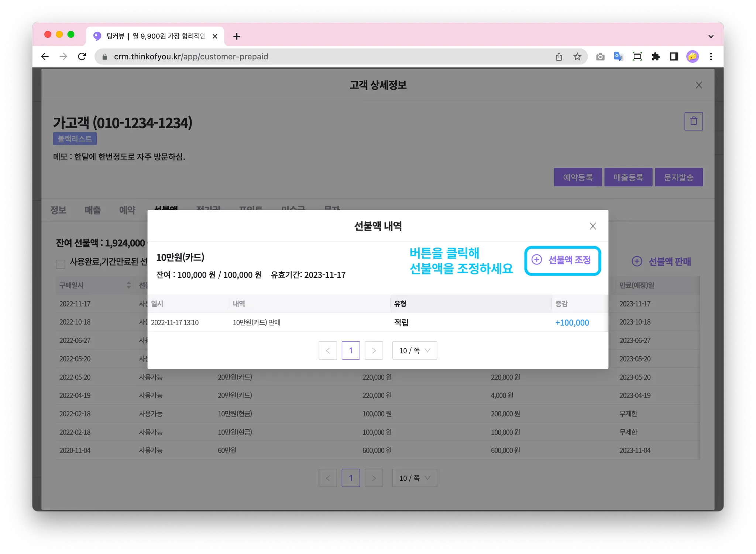Reload the page
Screen dimensions: 756x554
82,56
